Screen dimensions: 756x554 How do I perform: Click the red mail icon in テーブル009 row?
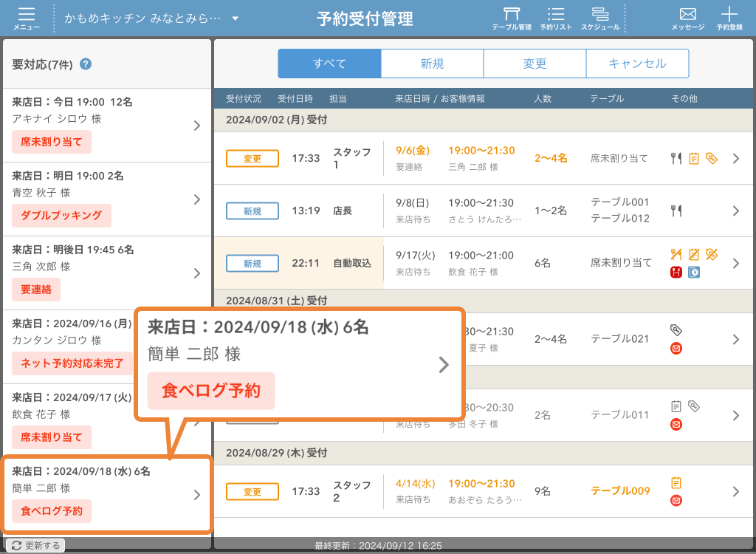tap(676, 501)
